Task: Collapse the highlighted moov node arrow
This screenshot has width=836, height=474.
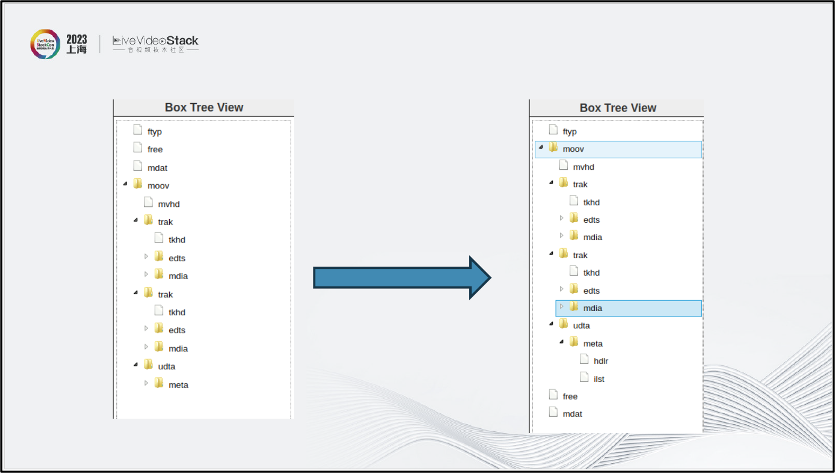Action: point(540,148)
